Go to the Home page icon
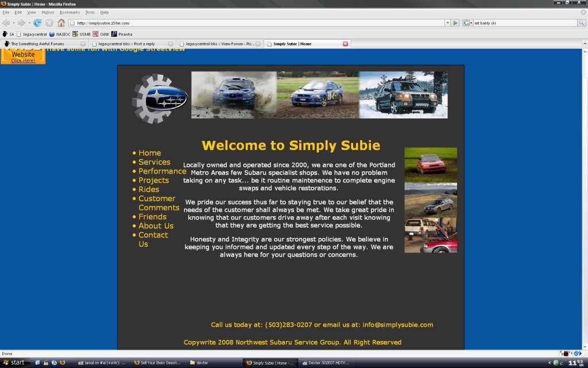Viewport: 588px width, 368px height. pyautogui.click(x=61, y=23)
